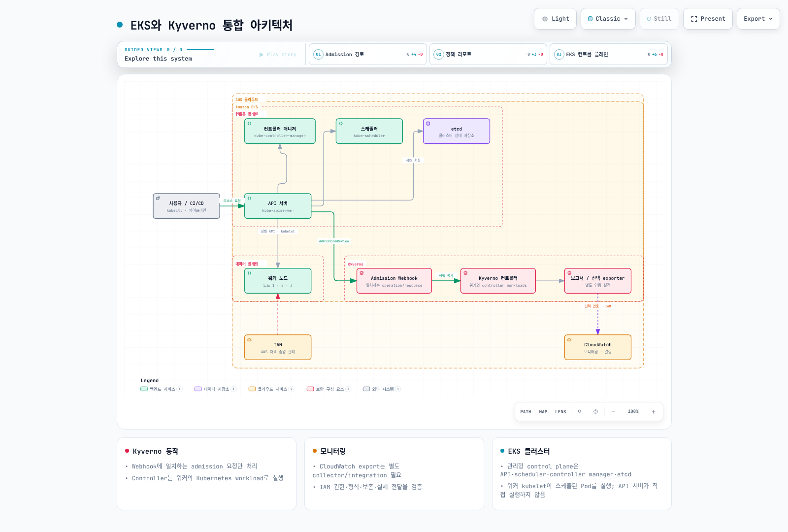Toggle 백엔드 서비스 legend filter
Image resolution: width=788 pixels, height=532 pixels.
click(161, 389)
